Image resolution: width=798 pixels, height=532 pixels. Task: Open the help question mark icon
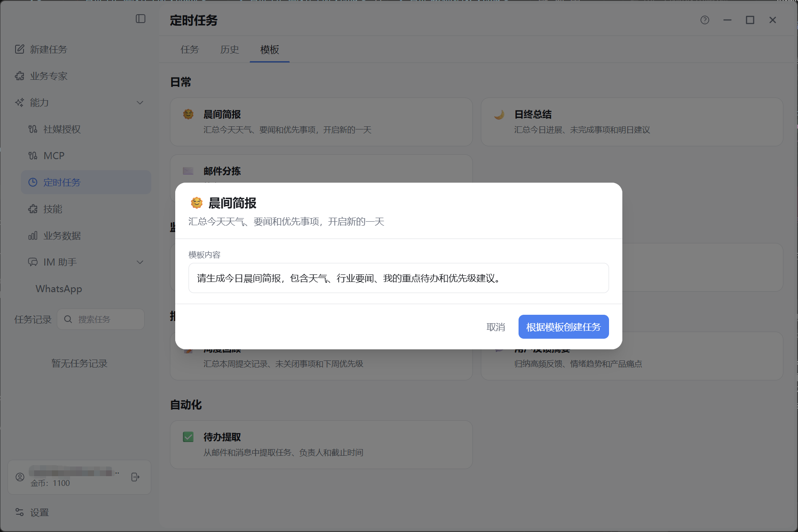click(705, 20)
